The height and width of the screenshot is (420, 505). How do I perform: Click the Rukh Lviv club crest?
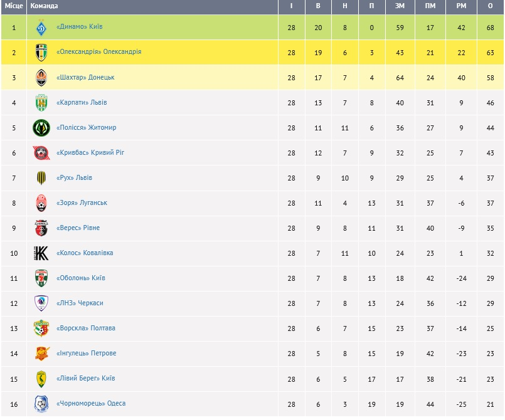41,178
